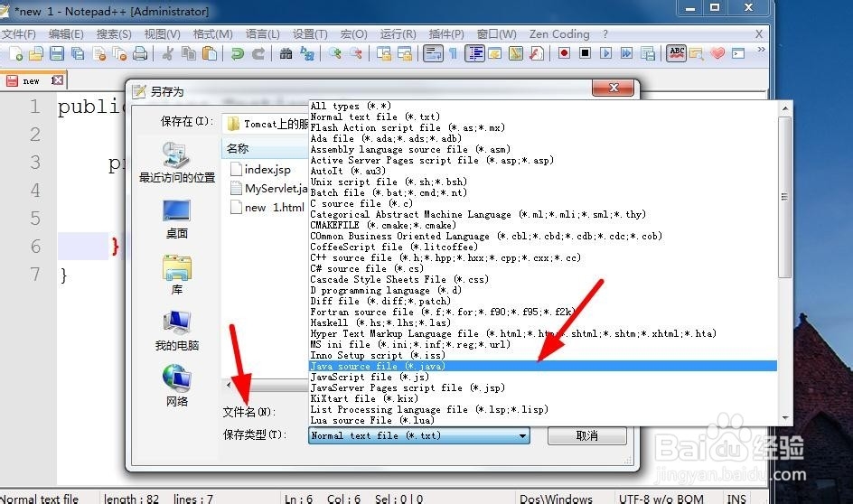Image resolution: width=853 pixels, height=504 pixels.
Task: Go to 最近访问的位置 in sidebar
Action: click(177, 162)
